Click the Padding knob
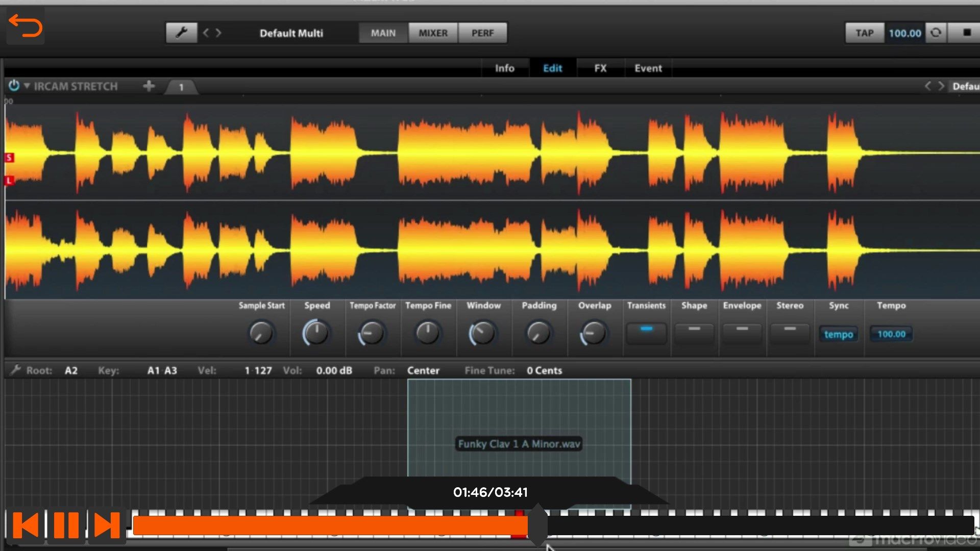 pos(538,333)
